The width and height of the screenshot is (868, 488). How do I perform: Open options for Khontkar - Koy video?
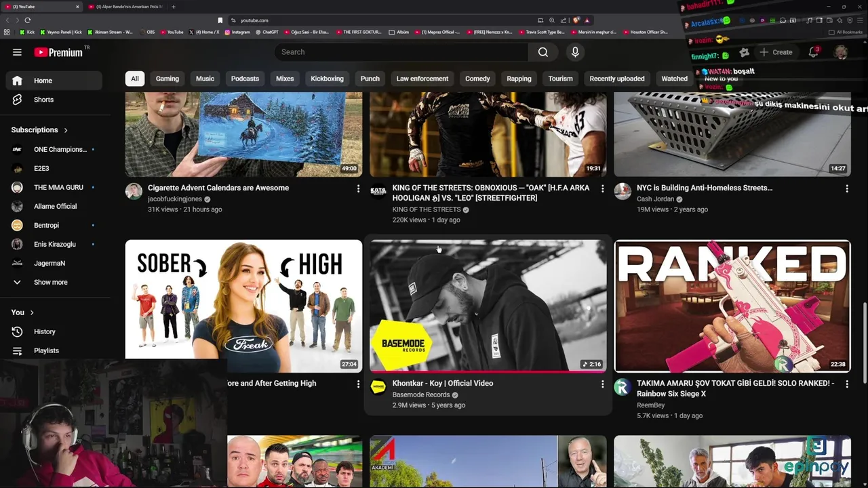click(x=602, y=384)
